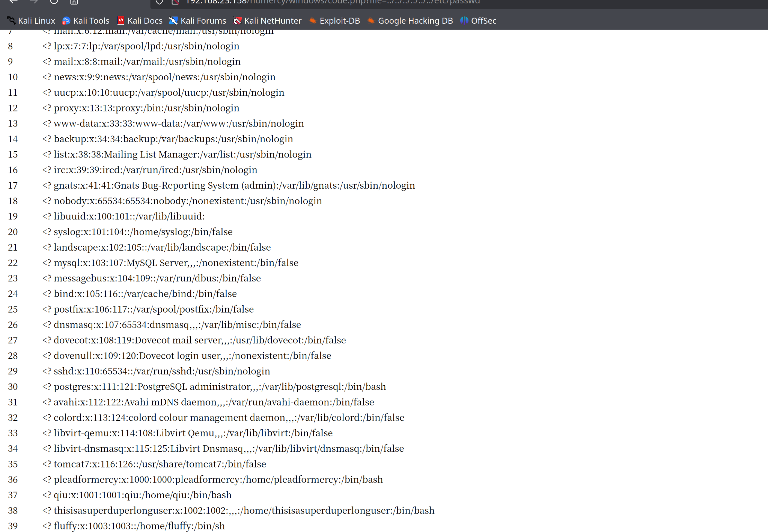Image resolution: width=768 pixels, height=532 pixels.
Task: Click the lp:x:7:7 passwd line
Action: (x=141, y=46)
